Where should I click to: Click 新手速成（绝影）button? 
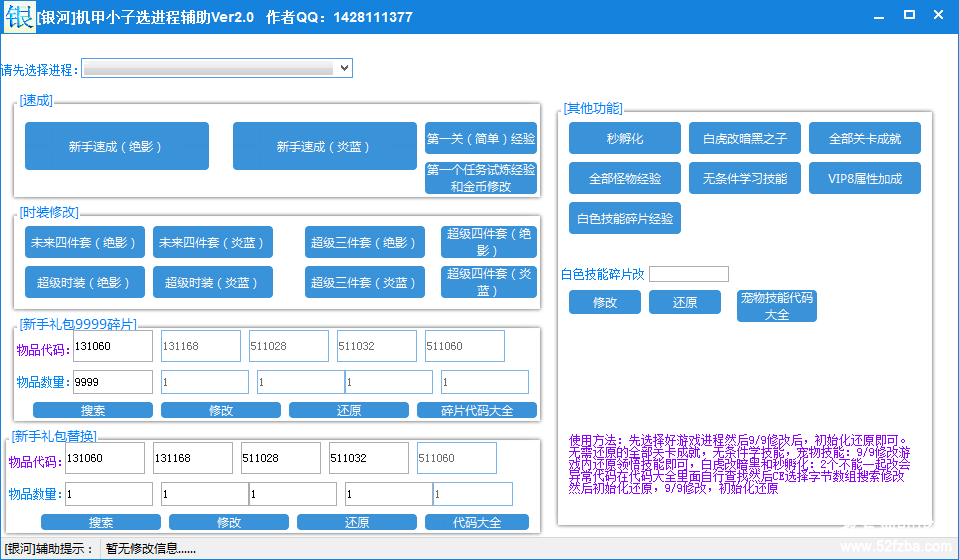(x=117, y=146)
